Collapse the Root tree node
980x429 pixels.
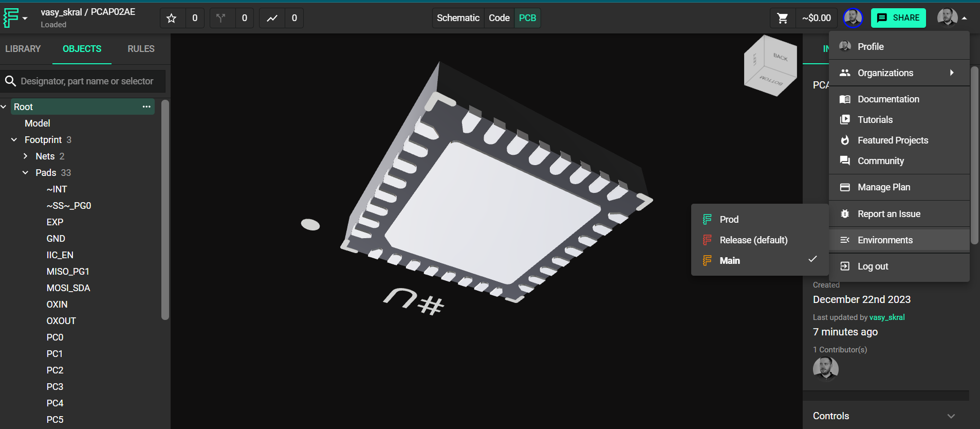[4, 106]
